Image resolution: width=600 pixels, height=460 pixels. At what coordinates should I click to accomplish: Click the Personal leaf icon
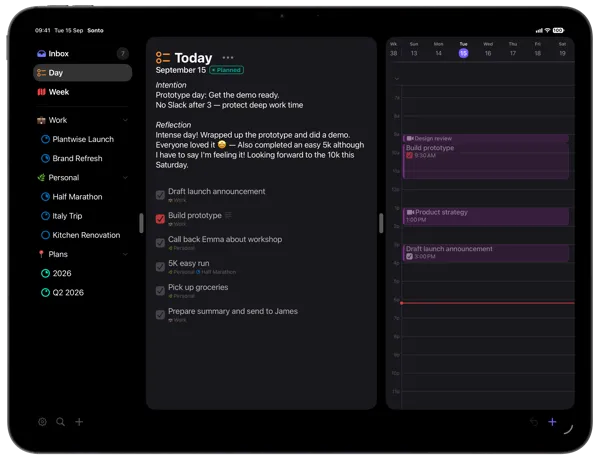click(41, 178)
